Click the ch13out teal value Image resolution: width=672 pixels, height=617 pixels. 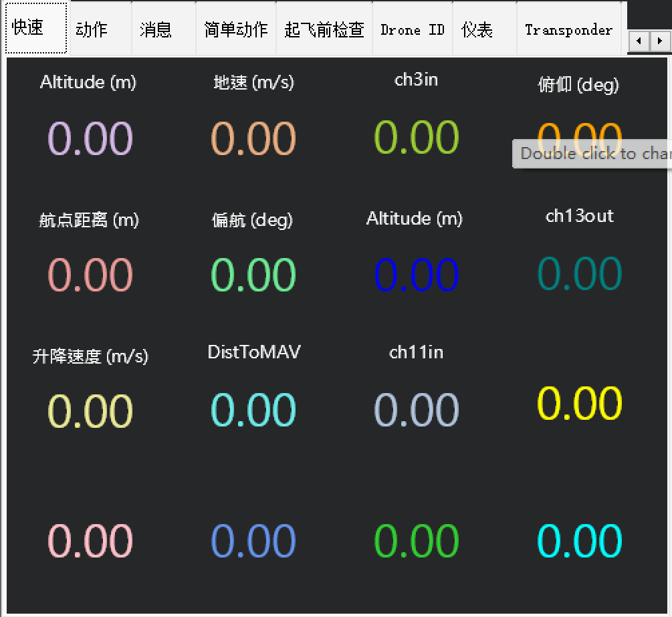580,273
